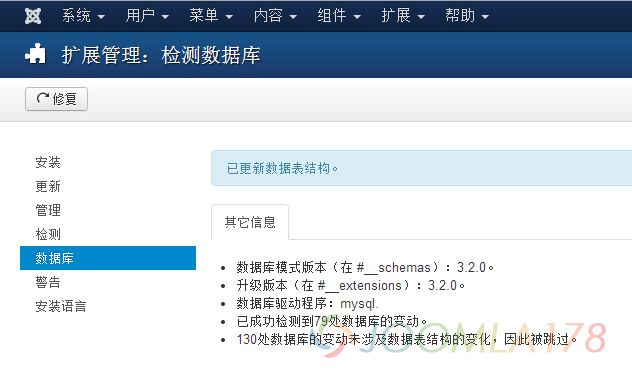Go to 更新 in sidebar
This screenshot has height=378, width=632.
[x=48, y=187]
